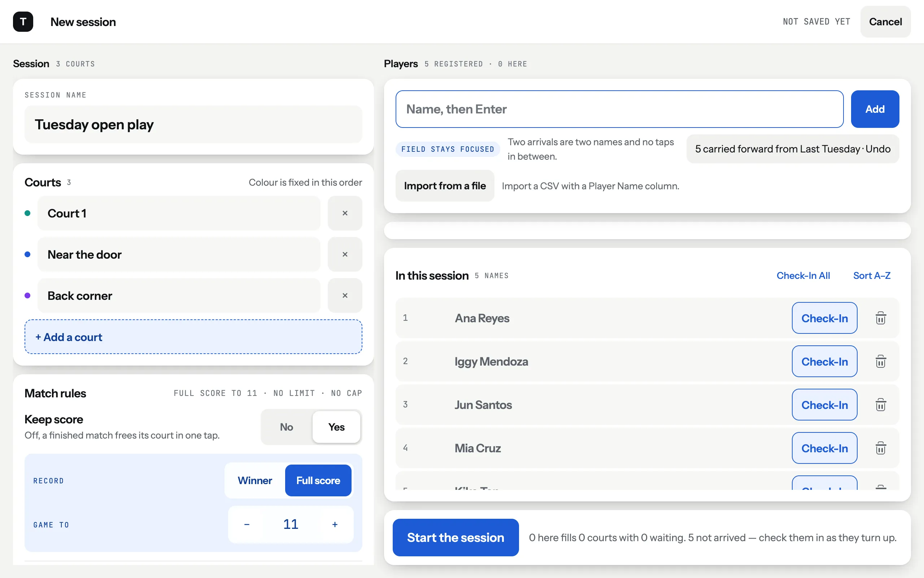This screenshot has width=924, height=578.
Task: Click the NOT SAVED YET status text
Action: click(x=816, y=22)
